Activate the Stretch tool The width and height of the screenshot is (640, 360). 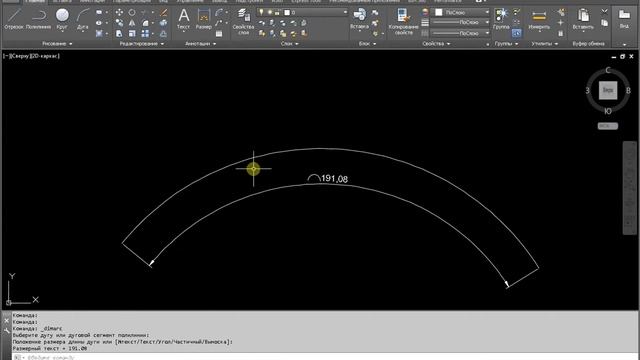tap(119, 33)
